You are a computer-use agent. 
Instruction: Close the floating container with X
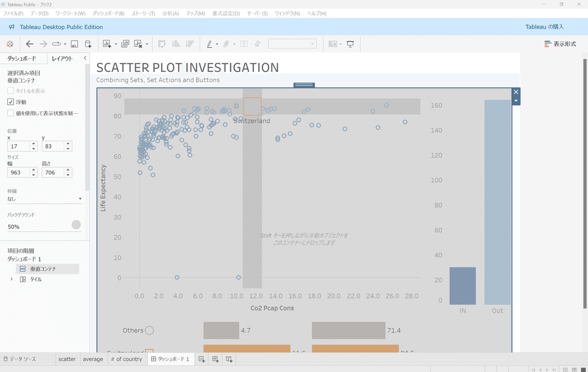click(x=515, y=92)
